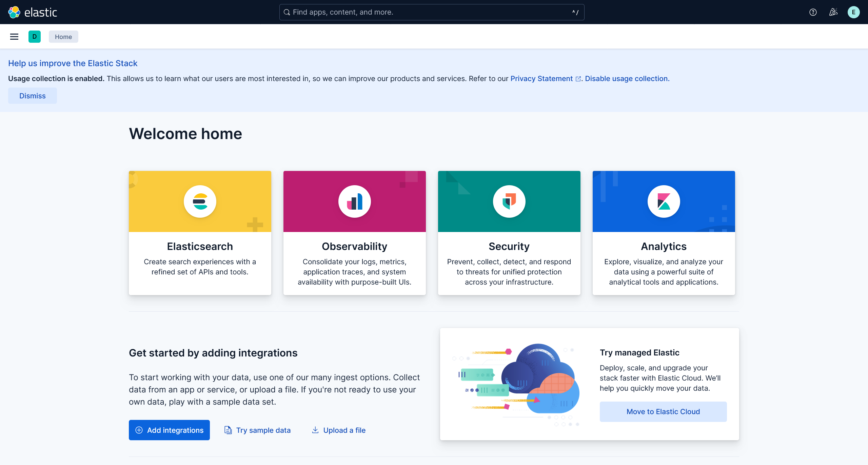Open the newsfeed celebration icon
Viewport: 868px width, 465px height.
coord(833,12)
